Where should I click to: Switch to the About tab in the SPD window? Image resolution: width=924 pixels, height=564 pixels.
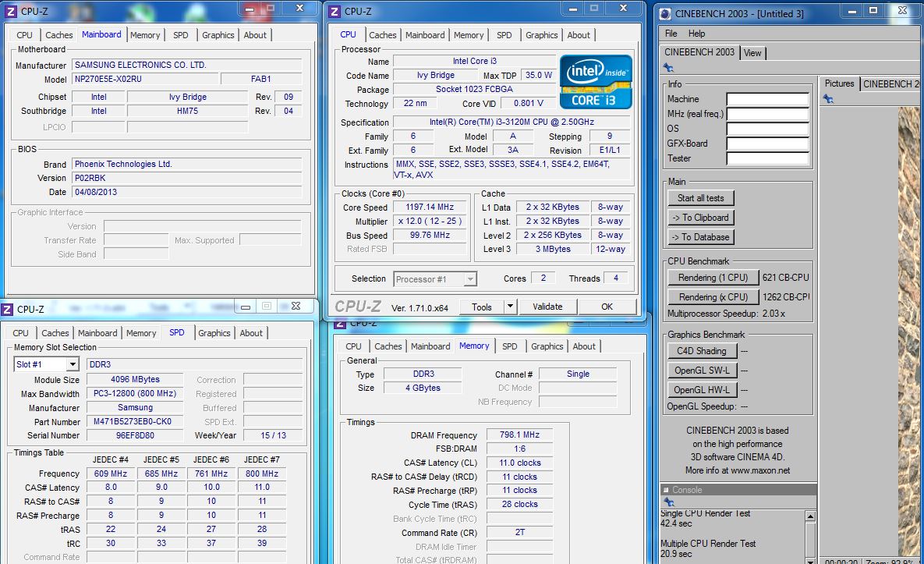[251, 334]
